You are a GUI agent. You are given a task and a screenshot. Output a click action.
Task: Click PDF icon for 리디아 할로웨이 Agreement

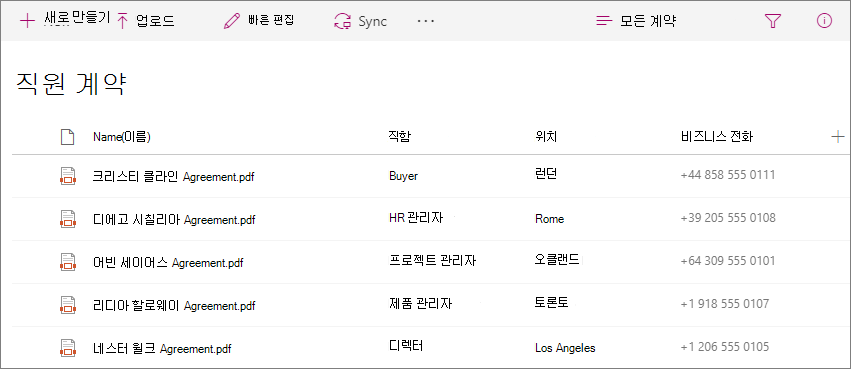(67, 305)
